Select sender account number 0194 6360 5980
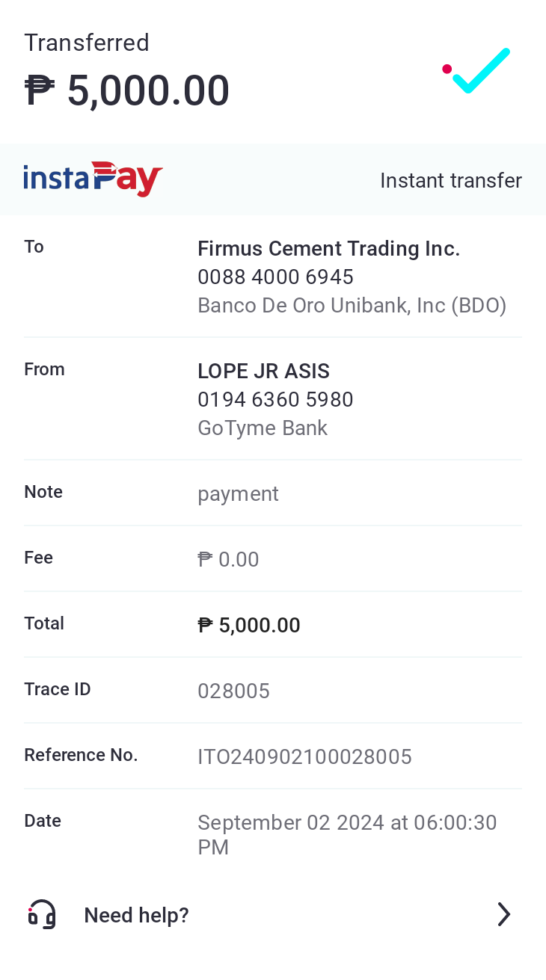546x980 pixels. point(275,400)
